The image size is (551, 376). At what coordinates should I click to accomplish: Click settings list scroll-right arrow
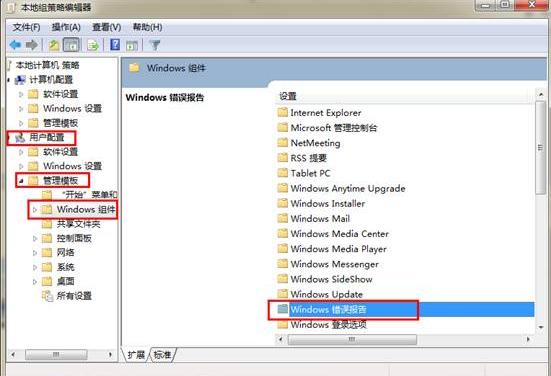tap(528, 339)
